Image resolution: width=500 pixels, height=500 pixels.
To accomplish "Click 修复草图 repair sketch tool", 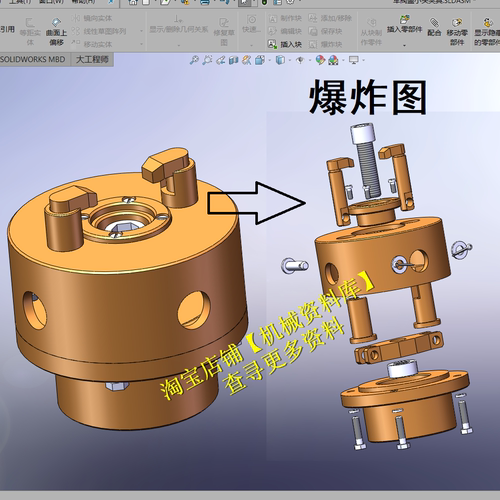I will 224,32.
